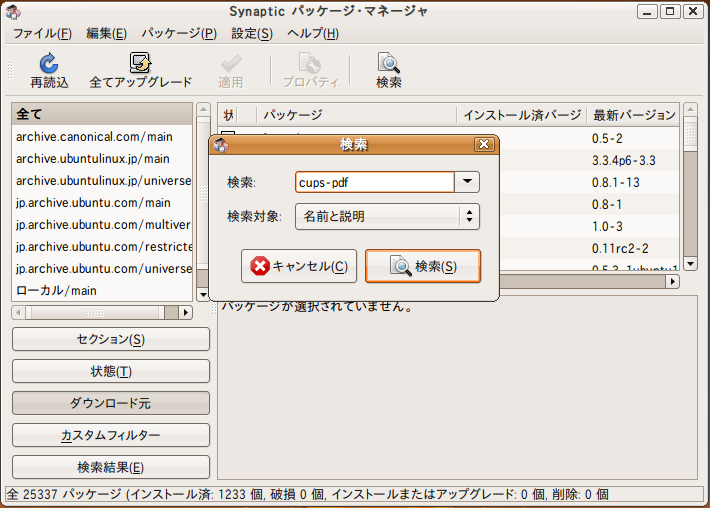This screenshot has width=710, height=508.
Task: Close the search dialog with X
Action: 484,145
